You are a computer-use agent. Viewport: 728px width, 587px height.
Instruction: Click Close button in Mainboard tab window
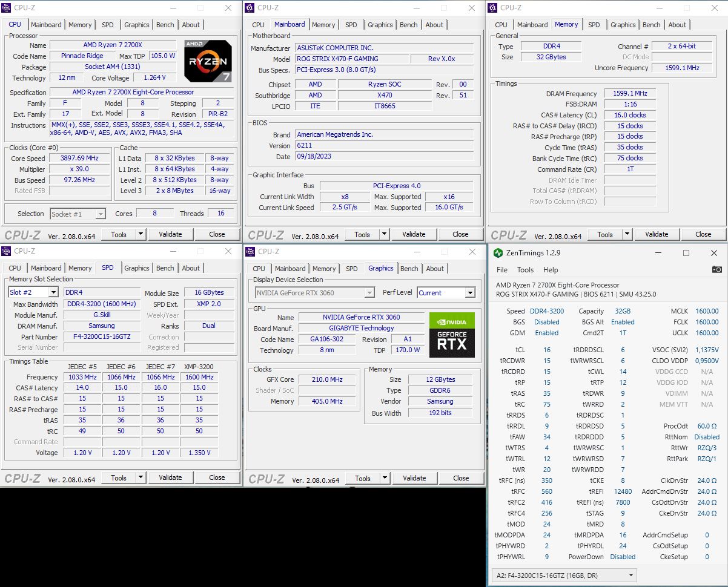460,234
